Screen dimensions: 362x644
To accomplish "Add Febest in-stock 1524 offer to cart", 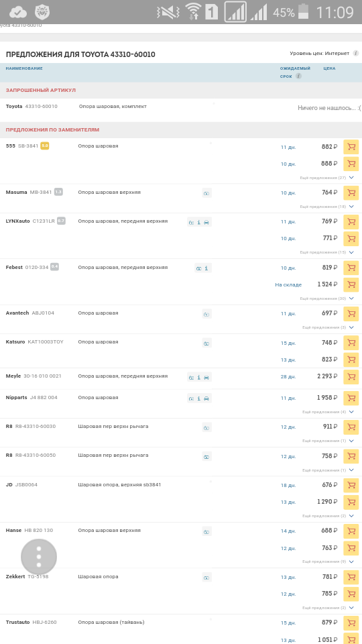I will pyautogui.click(x=351, y=284).
